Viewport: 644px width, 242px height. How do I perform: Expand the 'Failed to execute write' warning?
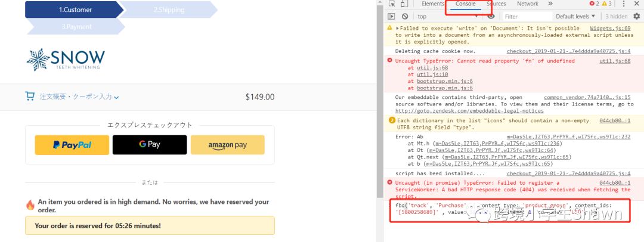[389, 28]
